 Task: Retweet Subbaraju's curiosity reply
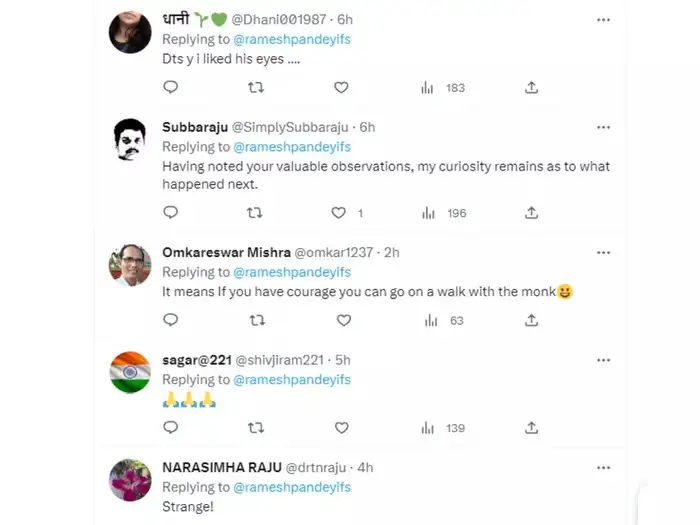(x=256, y=213)
